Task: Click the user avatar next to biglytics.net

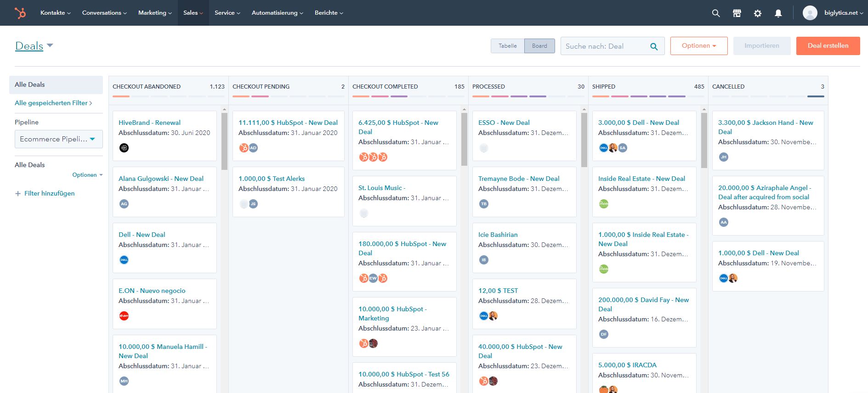Action: 810,13
